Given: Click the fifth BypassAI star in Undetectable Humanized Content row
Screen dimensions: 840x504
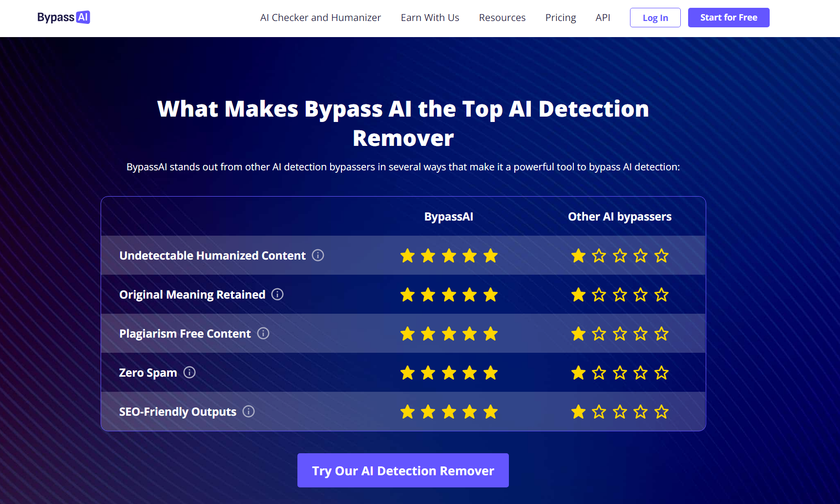Looking at the screenshot, I should coord(490,256).
